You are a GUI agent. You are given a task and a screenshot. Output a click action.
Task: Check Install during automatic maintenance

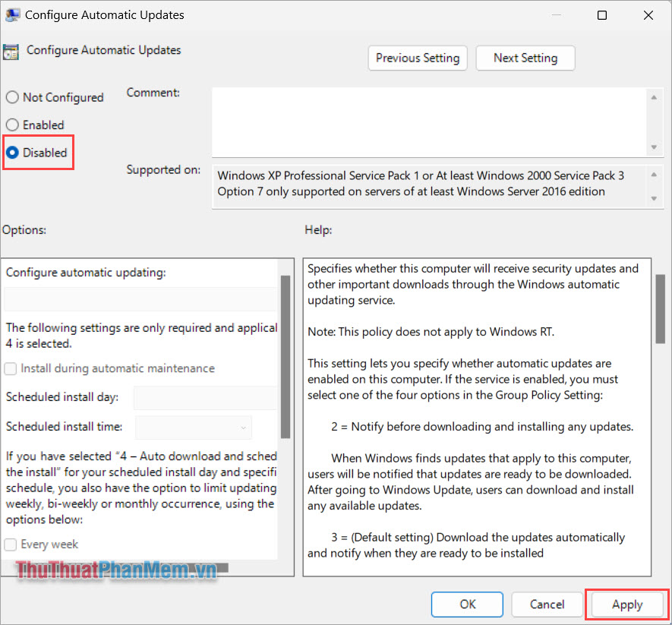click(x=11, y=368)
